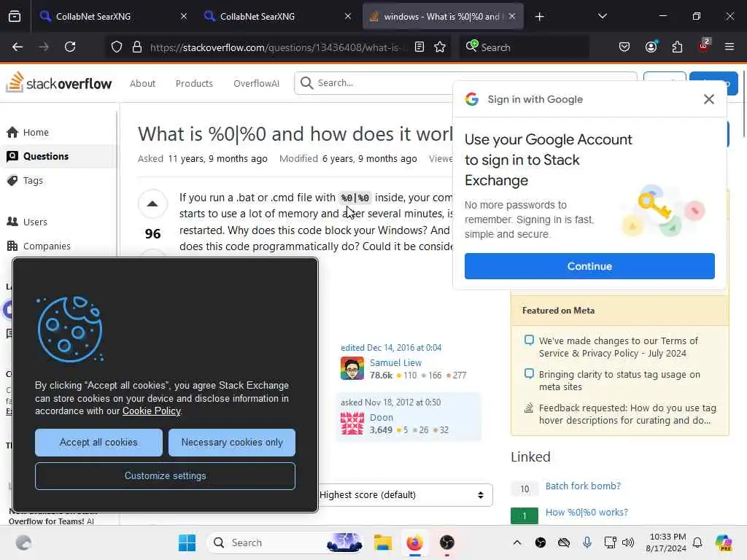This screenshot has width=747, height=560.
Task: Open the browser extensions puzzle icon
Action: [677, 47]
